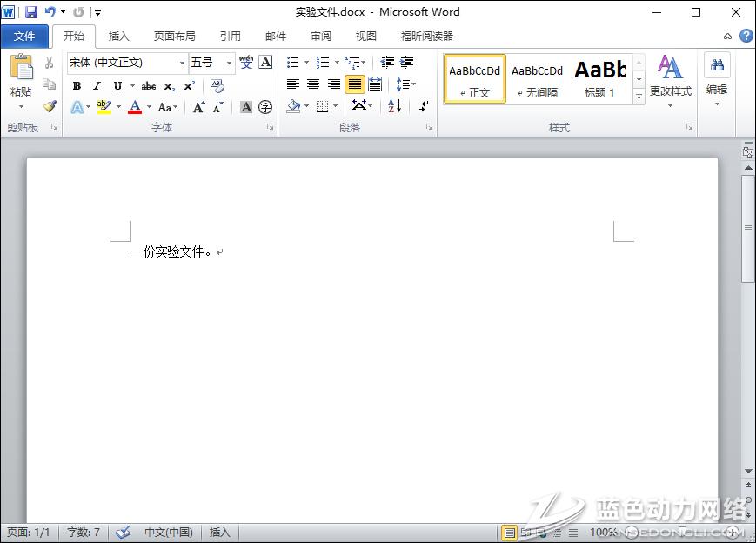Click the Sort A-Z icon

(x=394, y=106)
